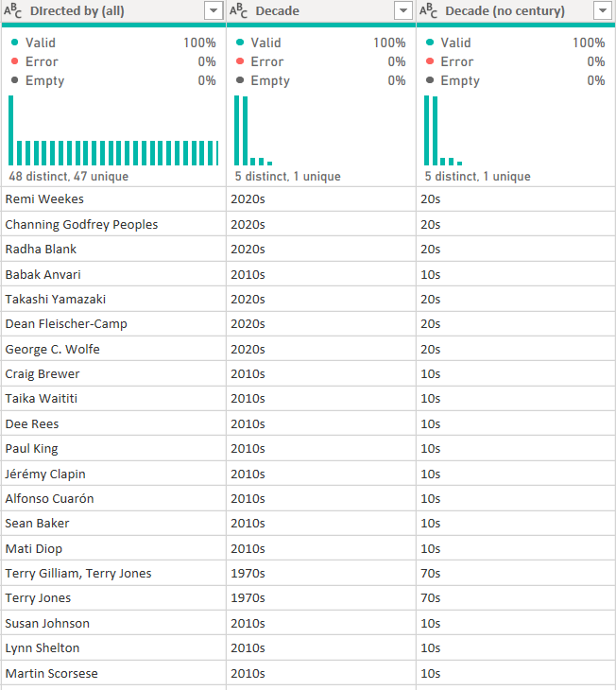Viewport: 616px width, 690px height.
Task: Open the Decade (no century) filter dropdown
Action: click(602, 11)
